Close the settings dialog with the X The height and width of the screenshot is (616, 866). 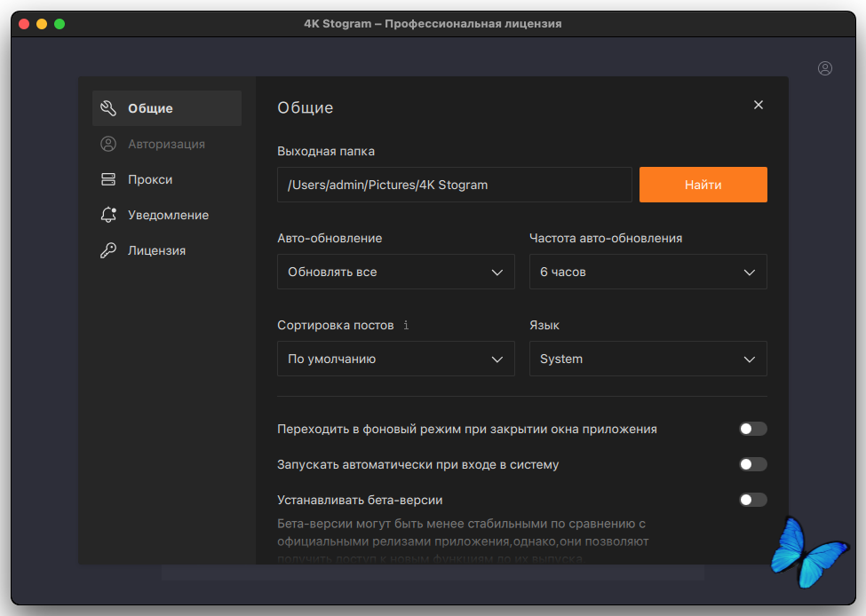coord(759,105)
